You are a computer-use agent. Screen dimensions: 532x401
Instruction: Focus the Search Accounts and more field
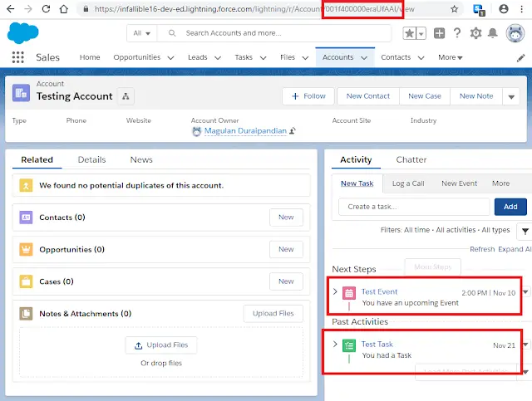[x=274, y=33]
